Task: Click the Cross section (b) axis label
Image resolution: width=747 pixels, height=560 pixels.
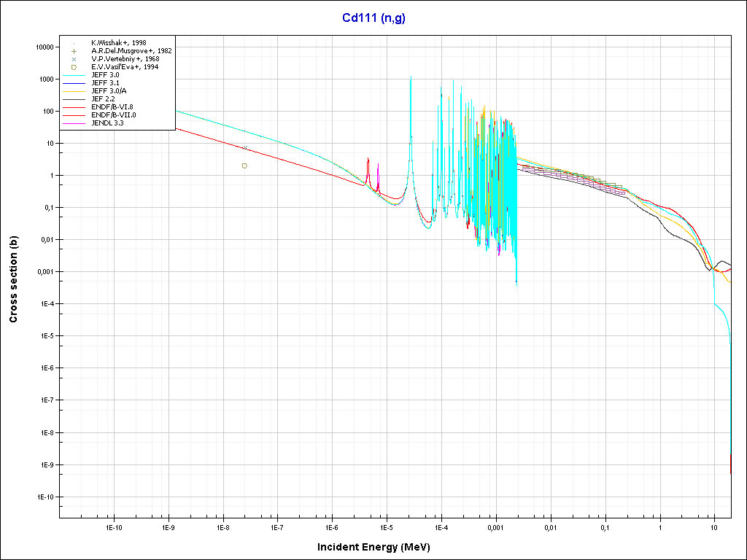Action: point(13,282)
